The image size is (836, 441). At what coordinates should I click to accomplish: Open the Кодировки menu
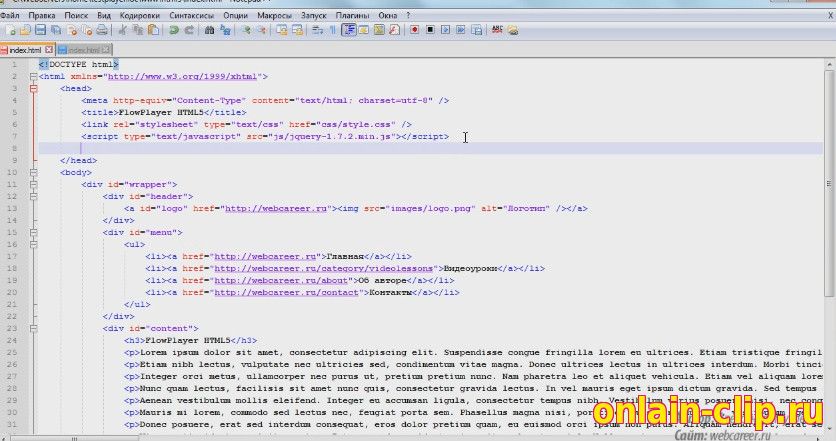point(140,15)
